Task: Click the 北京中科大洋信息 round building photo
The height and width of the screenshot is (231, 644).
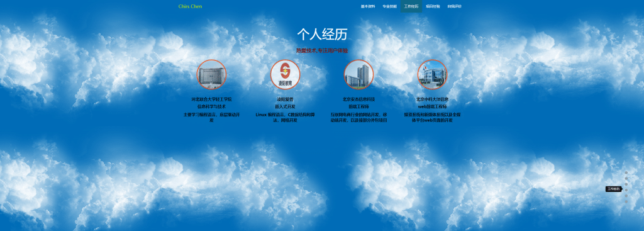Action: [x=433, y=74]
